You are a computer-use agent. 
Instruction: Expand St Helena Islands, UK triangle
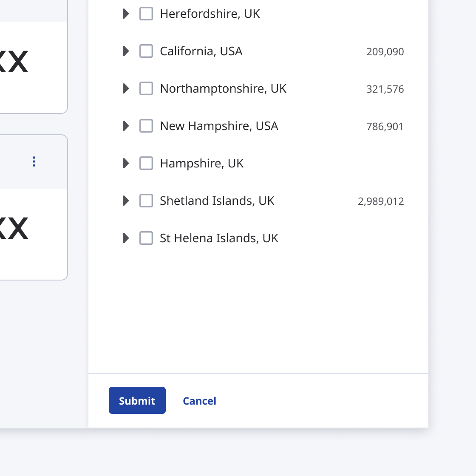(126, 238)
